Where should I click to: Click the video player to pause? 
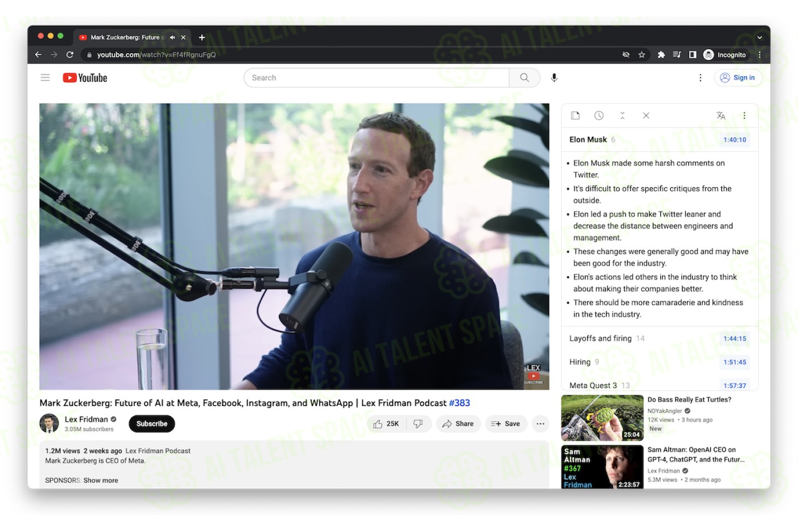pyautogui.click(x=294, y=246)
